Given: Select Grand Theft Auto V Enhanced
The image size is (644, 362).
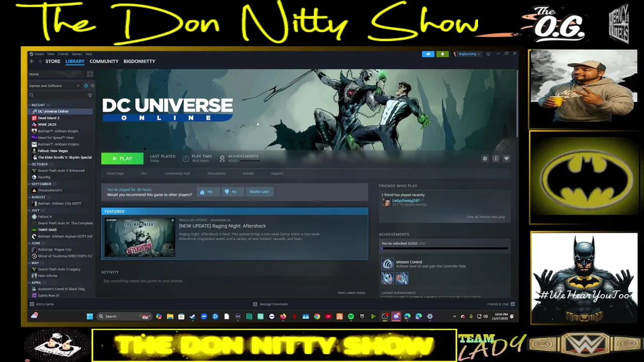Looking at the screenshot, I should [61, 170].
